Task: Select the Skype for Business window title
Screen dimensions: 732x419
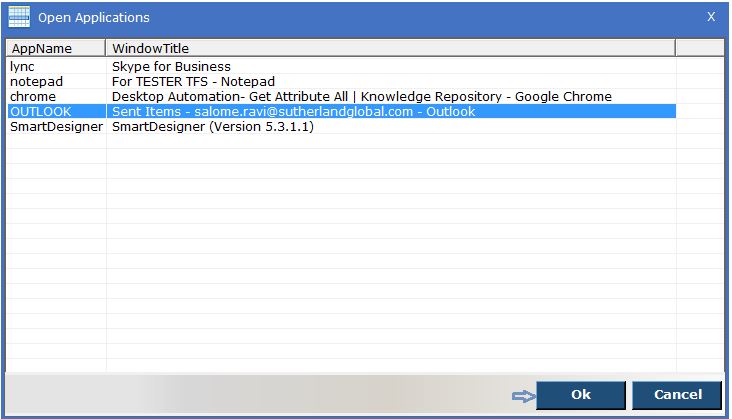Action: (x=171, y=66)
